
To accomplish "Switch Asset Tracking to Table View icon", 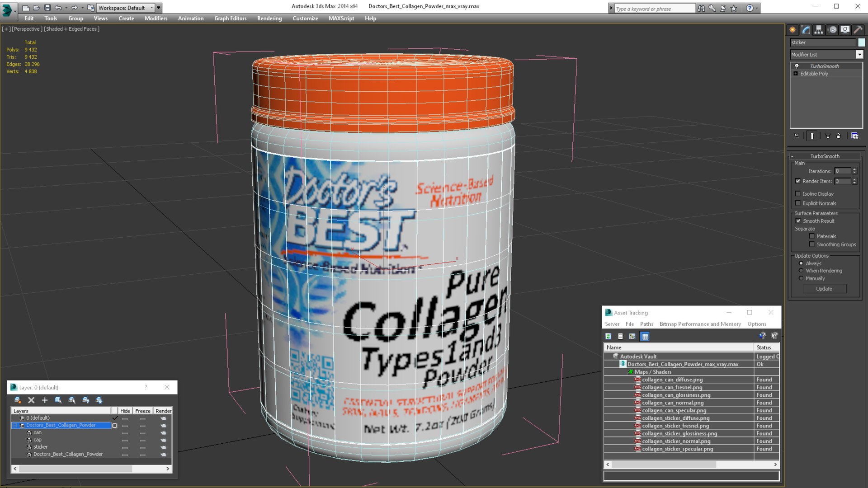I will click(x=645, y=336).
